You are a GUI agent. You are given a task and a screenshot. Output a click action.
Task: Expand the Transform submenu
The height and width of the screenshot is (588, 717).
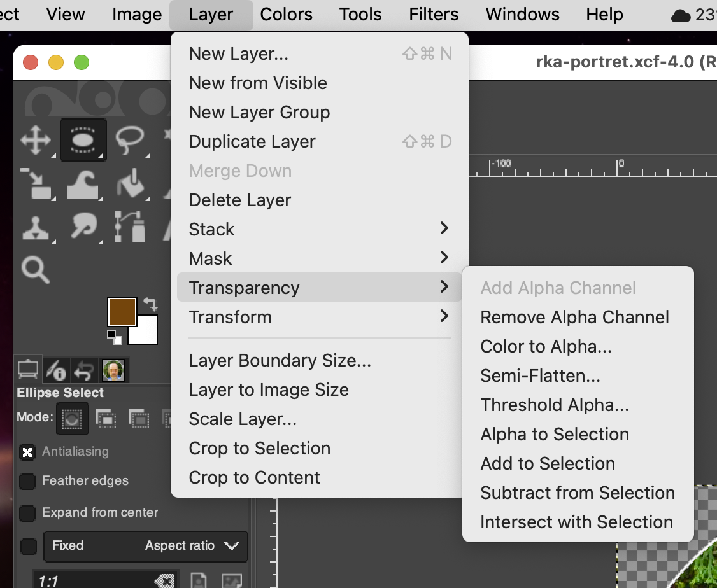(318, 317)
